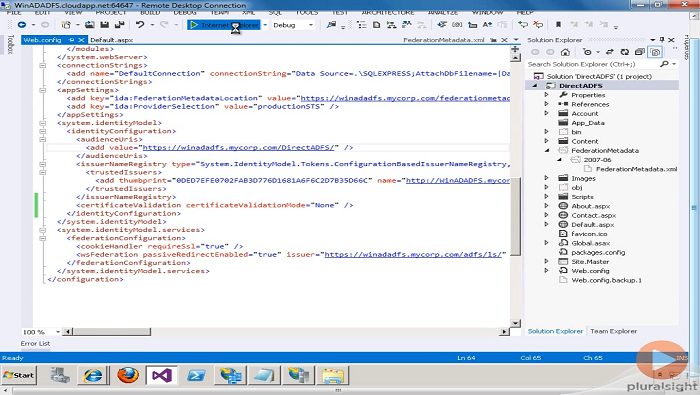Click the Open File toolbar icon
700x395 pixels.
click(90, 25)
